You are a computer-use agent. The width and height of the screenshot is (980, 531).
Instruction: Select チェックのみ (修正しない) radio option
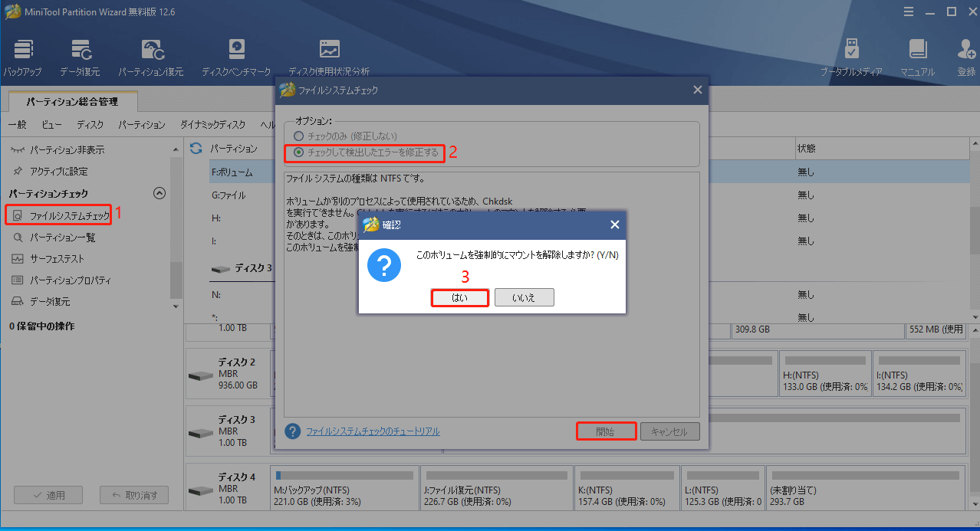pyautogui.click(x=299, y=136)
